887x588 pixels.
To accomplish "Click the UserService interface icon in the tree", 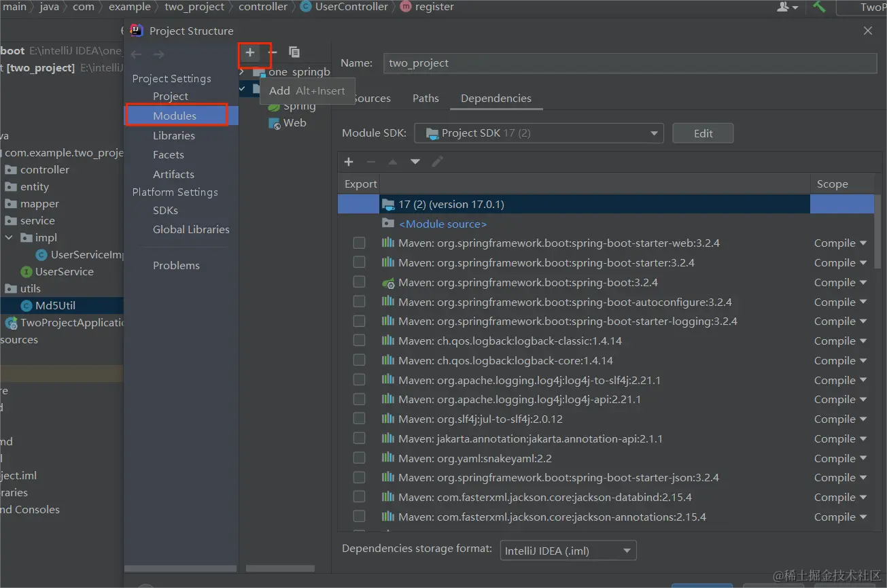I will pos(27,272).
